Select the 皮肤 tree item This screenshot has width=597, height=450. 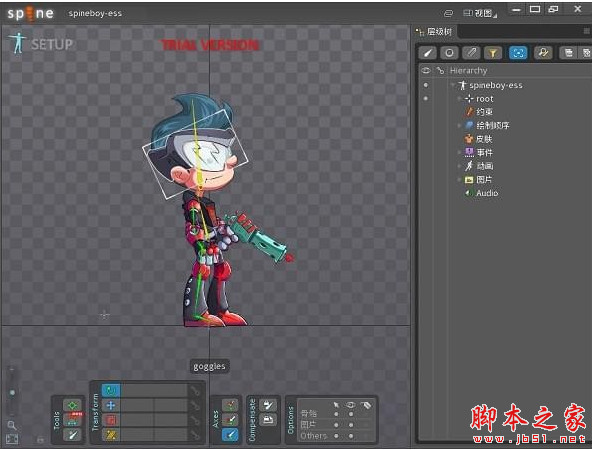[479, 139]
